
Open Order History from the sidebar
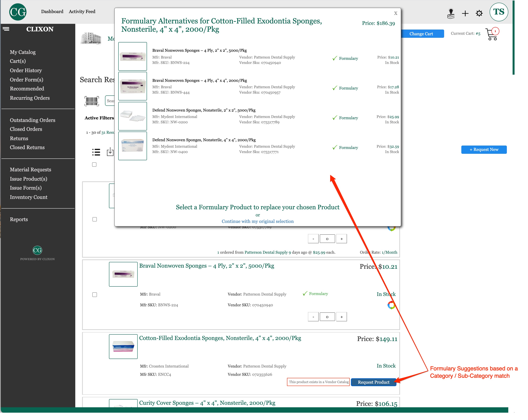pos(26,70)
